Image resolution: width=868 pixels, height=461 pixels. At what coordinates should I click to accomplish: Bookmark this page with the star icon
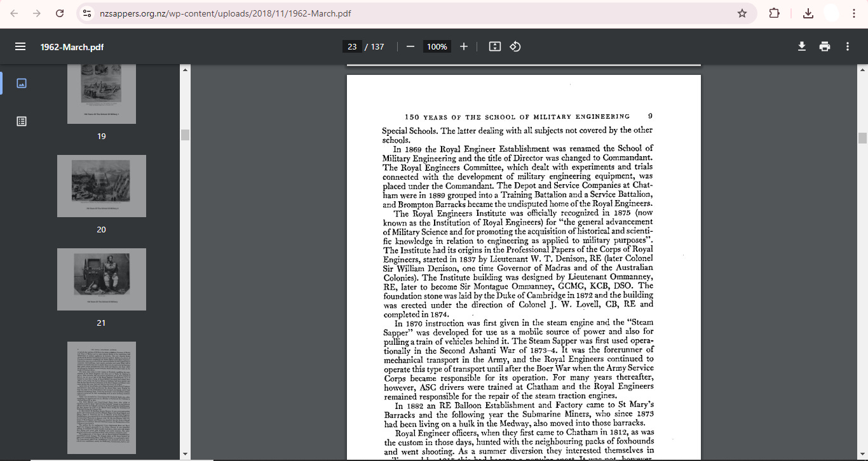pyautogui.click(x=742, y=13)
